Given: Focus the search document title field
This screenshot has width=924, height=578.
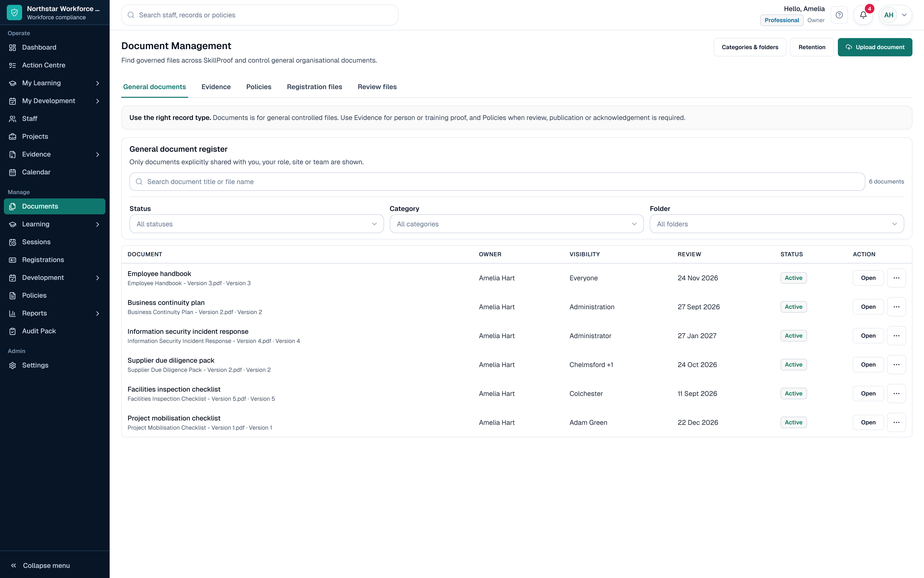Looking at the screenshot, I should pos(497,182).
